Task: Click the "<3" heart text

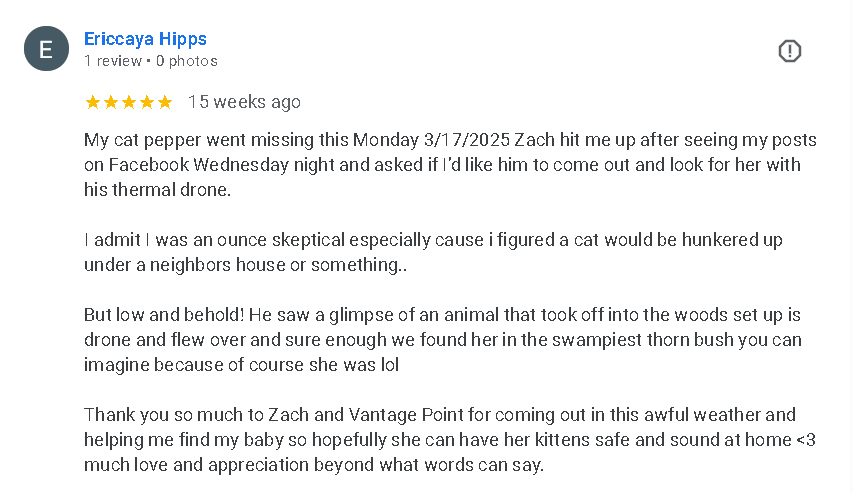Action: pos(806,440)
